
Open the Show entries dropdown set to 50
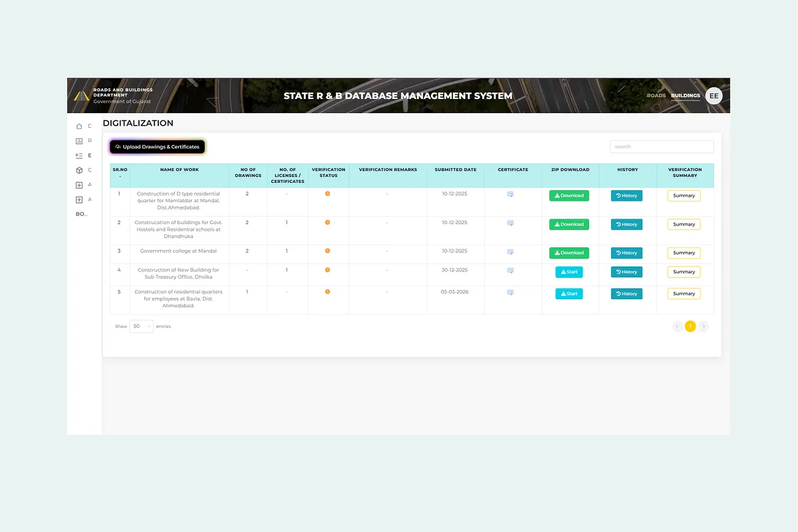click(x=141, y=326)
